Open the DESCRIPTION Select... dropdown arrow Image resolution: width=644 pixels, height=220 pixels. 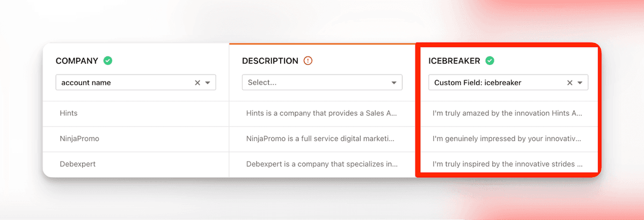tap(394, 83)
